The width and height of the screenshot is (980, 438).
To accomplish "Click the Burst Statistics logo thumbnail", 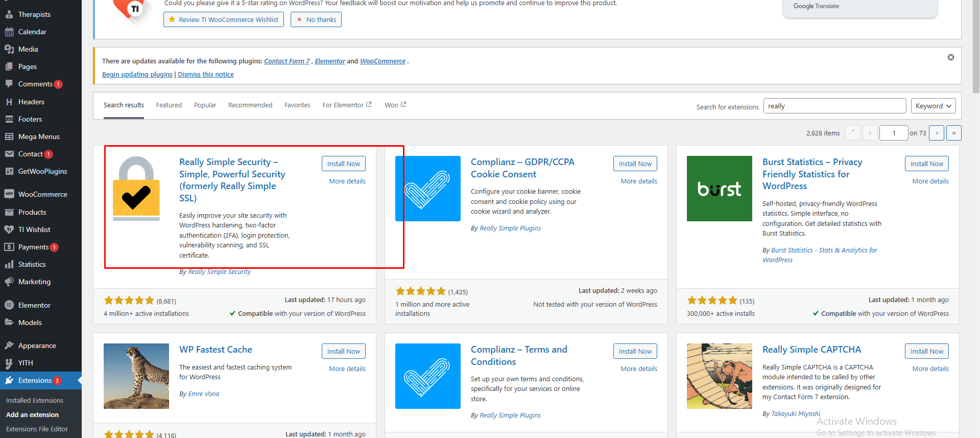I will [720, 189].
